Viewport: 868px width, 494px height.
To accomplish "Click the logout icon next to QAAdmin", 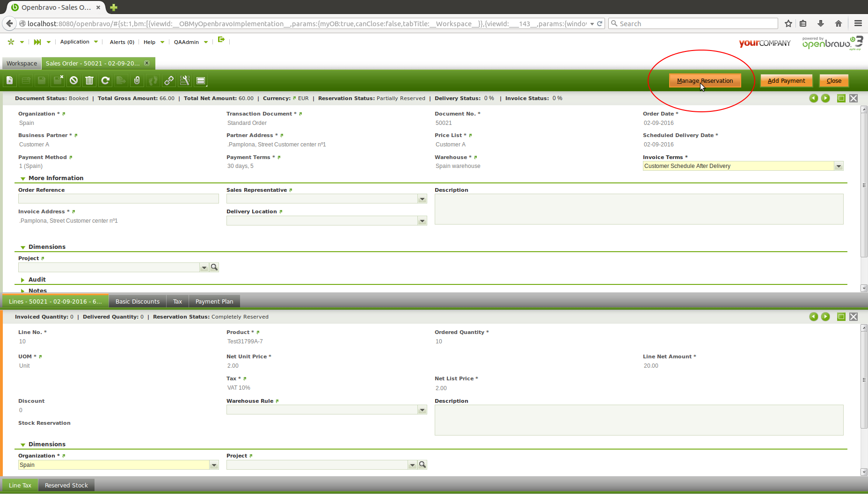I will [x=221, y=40].
